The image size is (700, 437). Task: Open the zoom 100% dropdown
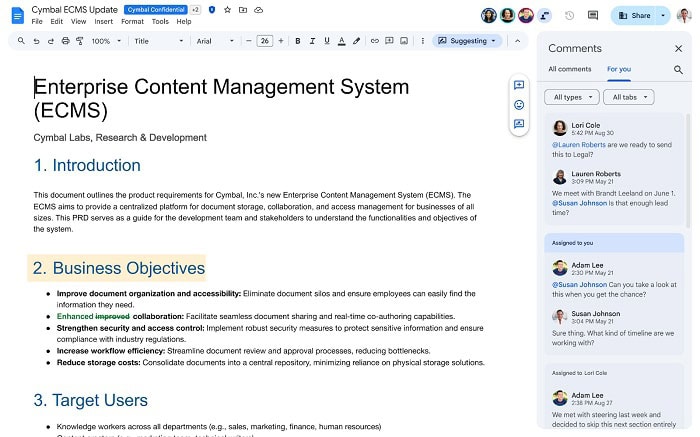tap(106, 41)
